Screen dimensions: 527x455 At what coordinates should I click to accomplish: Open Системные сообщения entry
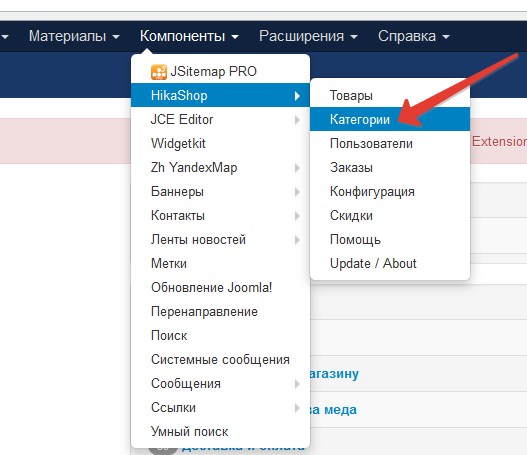pos(220,360)
